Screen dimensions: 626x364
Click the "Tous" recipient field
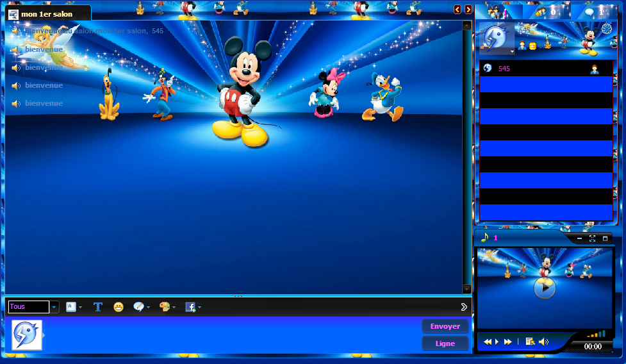point(29,307)
